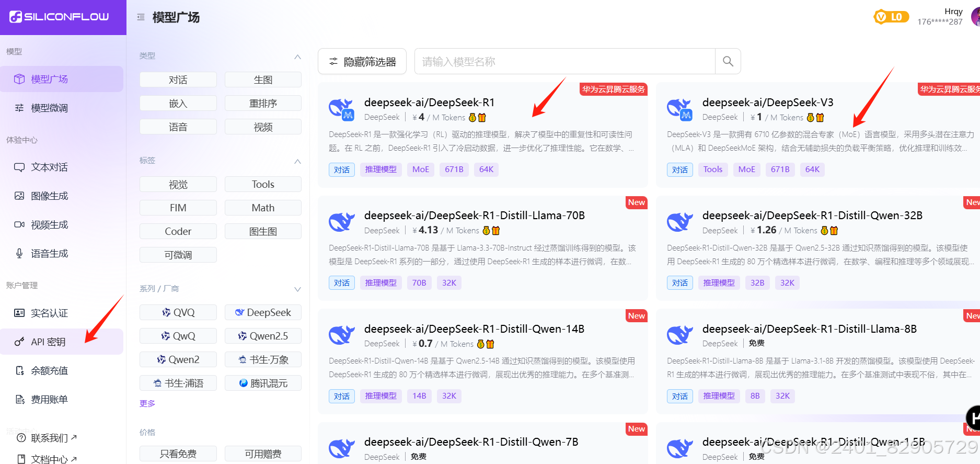Viewport: 980px width, 464px height.
Task: Toggle the FIM tag filter
Action: pos(178,208)
